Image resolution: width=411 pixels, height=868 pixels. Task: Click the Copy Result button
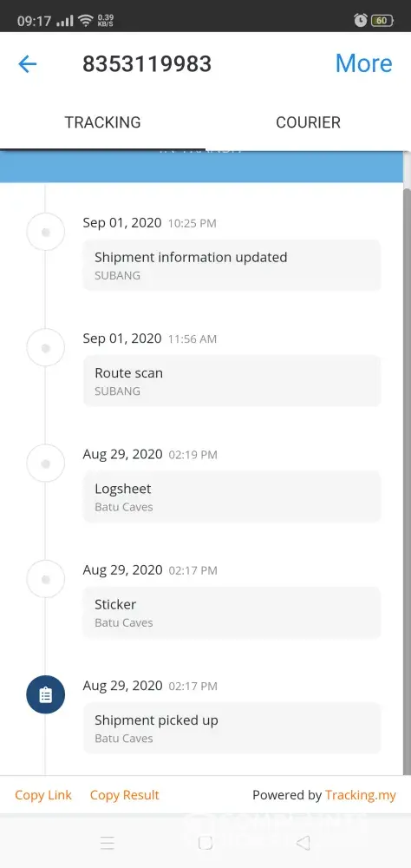tap(125, 795)
